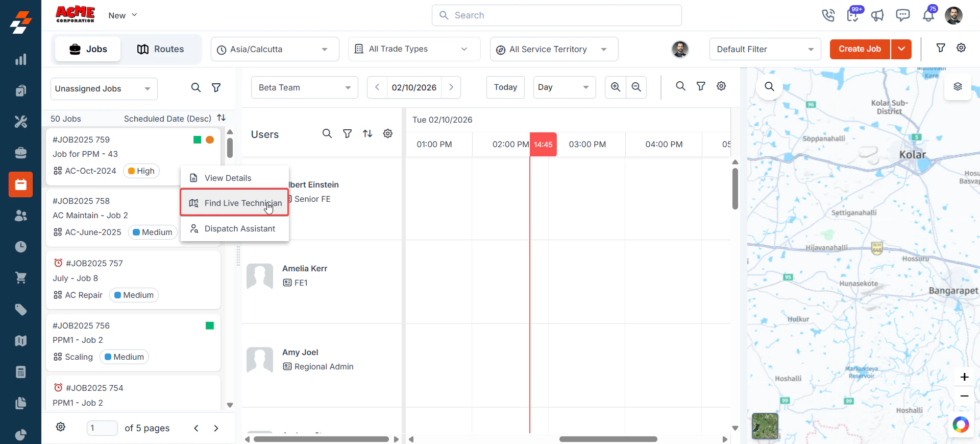The image size is (980, 444).
Task: Go to previous jobs page
Action: [196, 428]
